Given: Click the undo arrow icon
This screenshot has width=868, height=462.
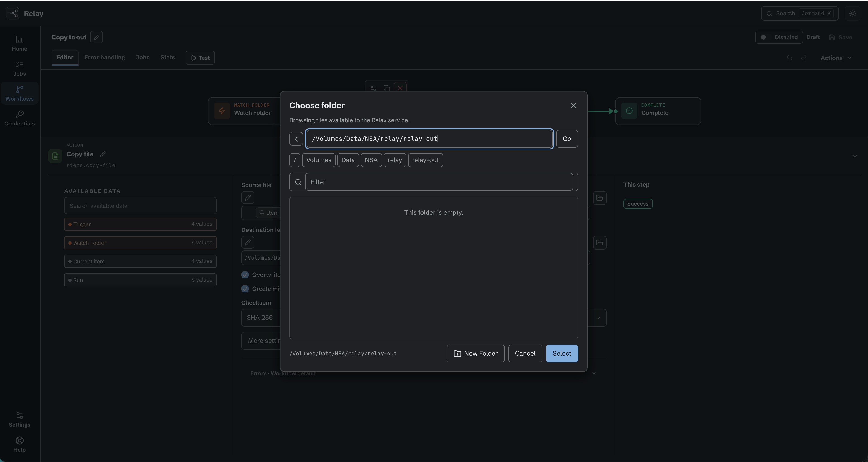Looking at the screenshot, I should pyautogui.click(x=789, y=58).
